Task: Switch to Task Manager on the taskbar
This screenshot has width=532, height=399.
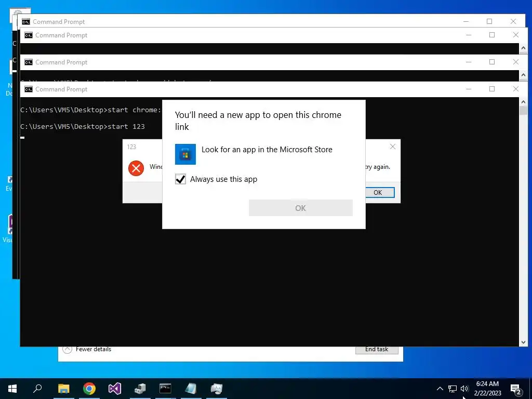Action: point(217,389)
